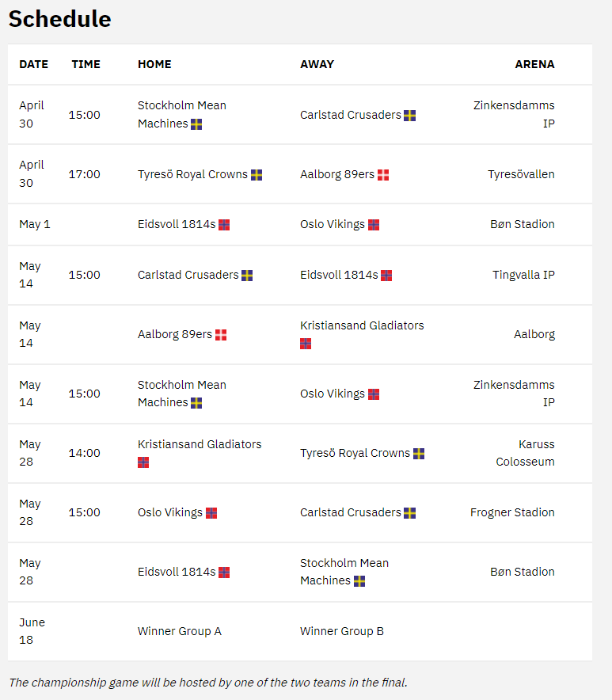
Task: Click Norwegian flag beside Eidsvoll 1814s, May 1
Action: pos(224,225)
